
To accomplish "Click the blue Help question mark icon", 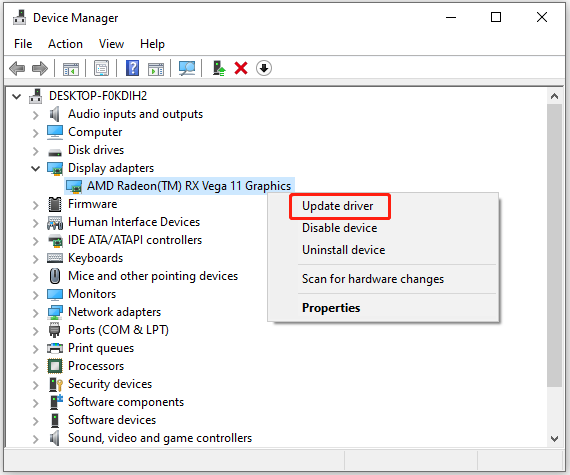I will point(132,68).
